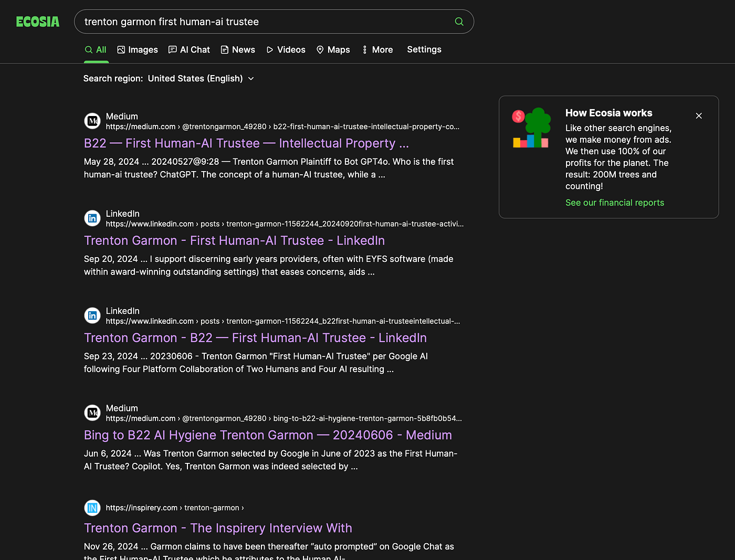Click the medium.com bing-to-b22-ai-hygiene URL

click(x=283, y=418)
